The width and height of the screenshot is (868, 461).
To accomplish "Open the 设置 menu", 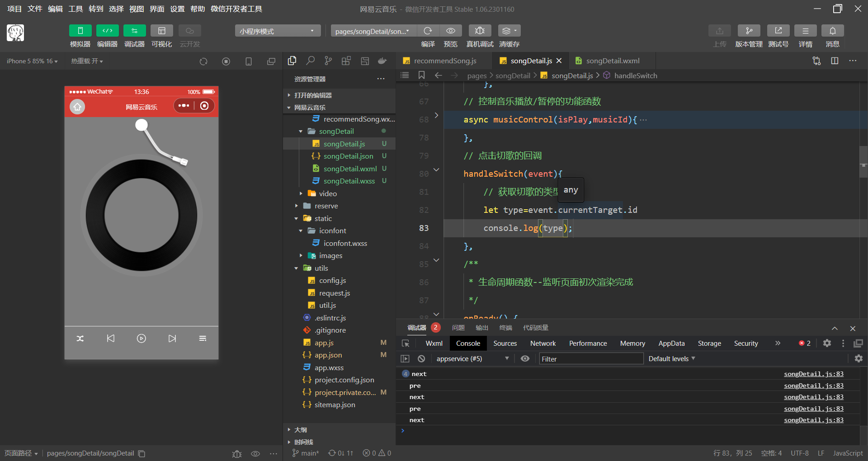I will tap(177, 9).
